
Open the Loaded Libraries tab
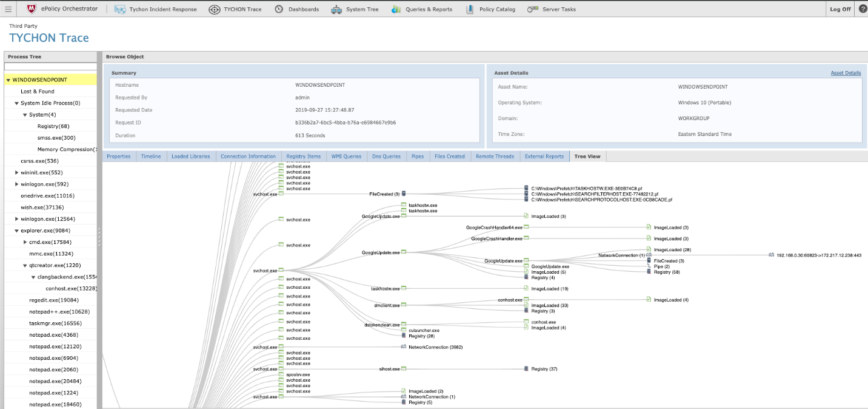[191, 157]
